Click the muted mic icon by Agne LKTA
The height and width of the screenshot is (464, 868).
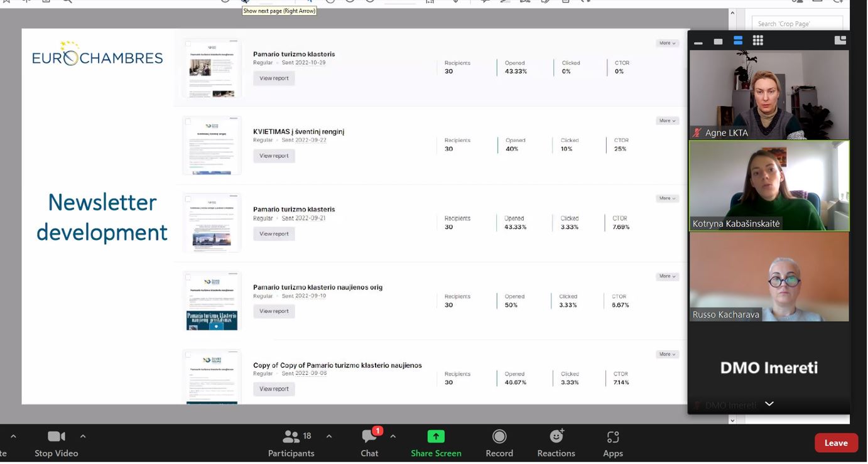[697, 132]
